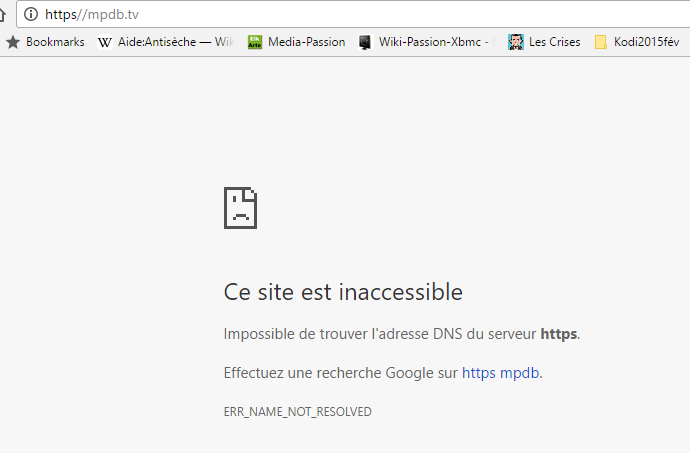Click the home button beside address bar
The height and width of the screenshot is (453, 690).
click(x=2, y=15)
